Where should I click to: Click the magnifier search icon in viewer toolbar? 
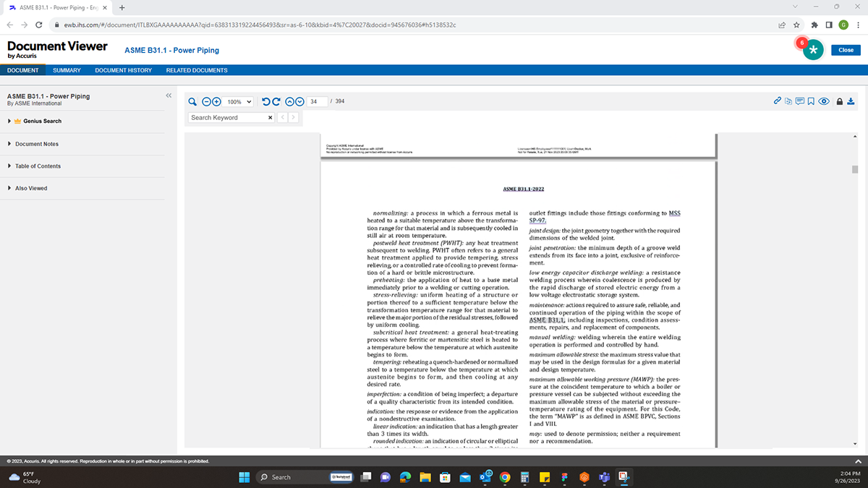(x=192, y=102)
